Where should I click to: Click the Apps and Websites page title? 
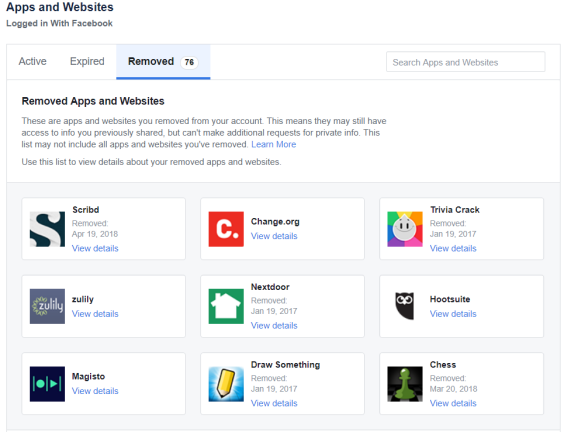click(x=60, y=7)
